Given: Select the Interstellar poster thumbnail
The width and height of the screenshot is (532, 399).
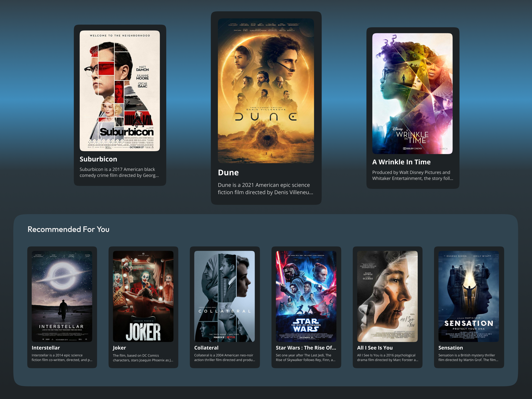Looking at the screenshot, I should pos(62,296).
